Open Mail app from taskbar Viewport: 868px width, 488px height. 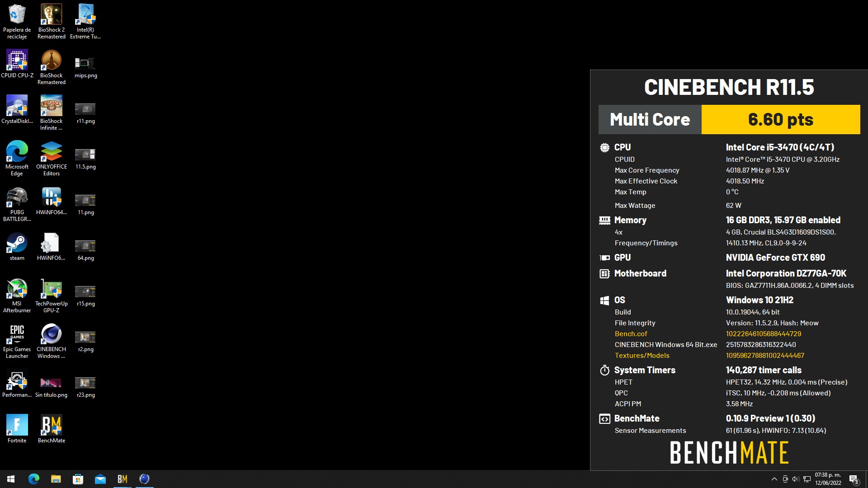(x=100, y=479)
